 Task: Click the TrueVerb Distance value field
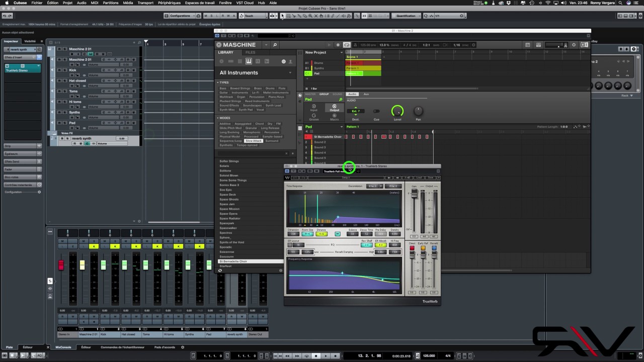pyautogui.click(x=321, y=234)
